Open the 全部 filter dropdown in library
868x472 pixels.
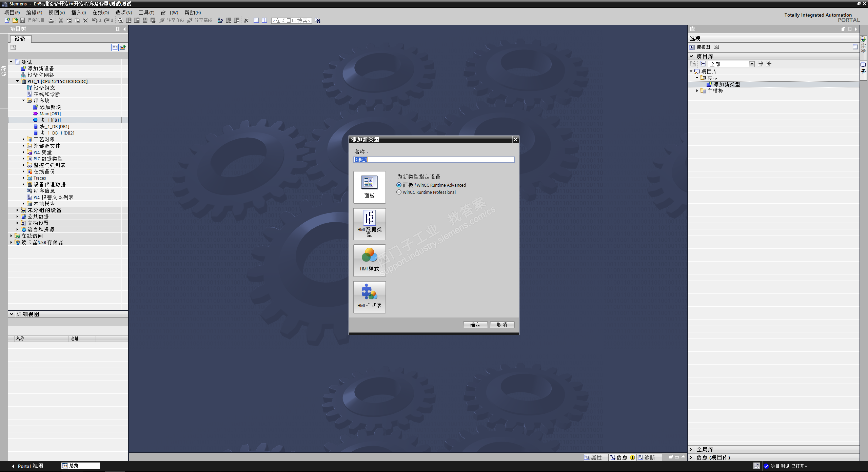751,64
